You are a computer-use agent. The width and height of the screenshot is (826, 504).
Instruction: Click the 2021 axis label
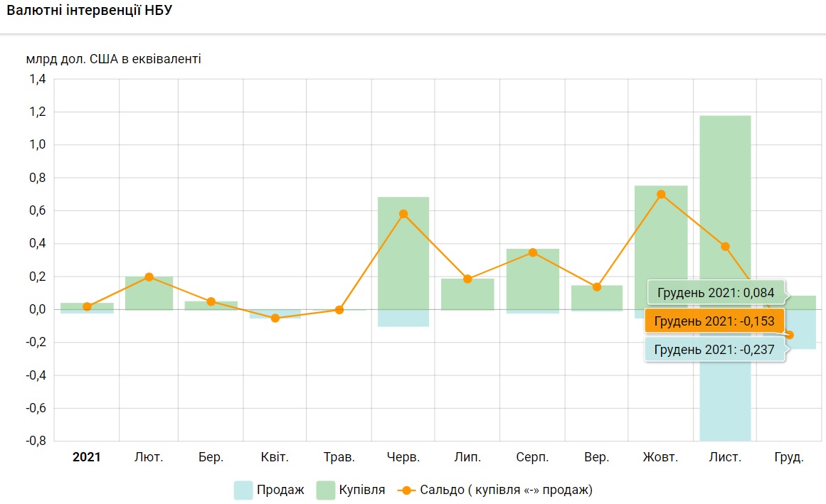(87, 457)
